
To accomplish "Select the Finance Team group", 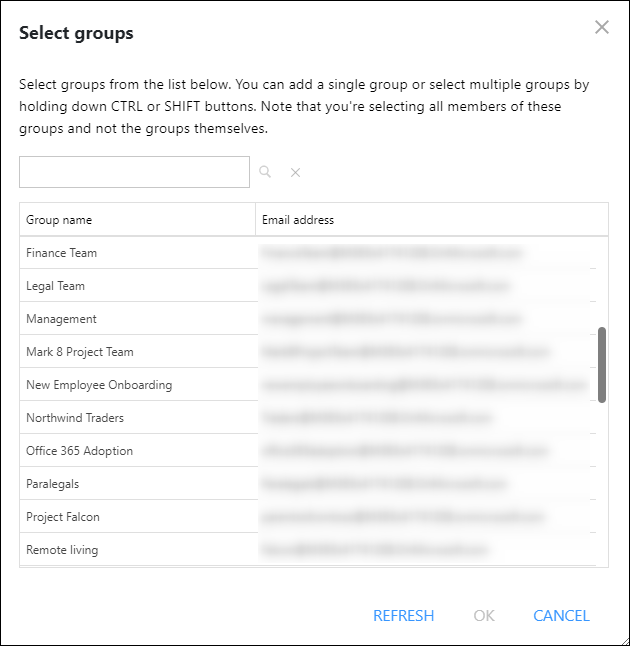I will 307,253.
